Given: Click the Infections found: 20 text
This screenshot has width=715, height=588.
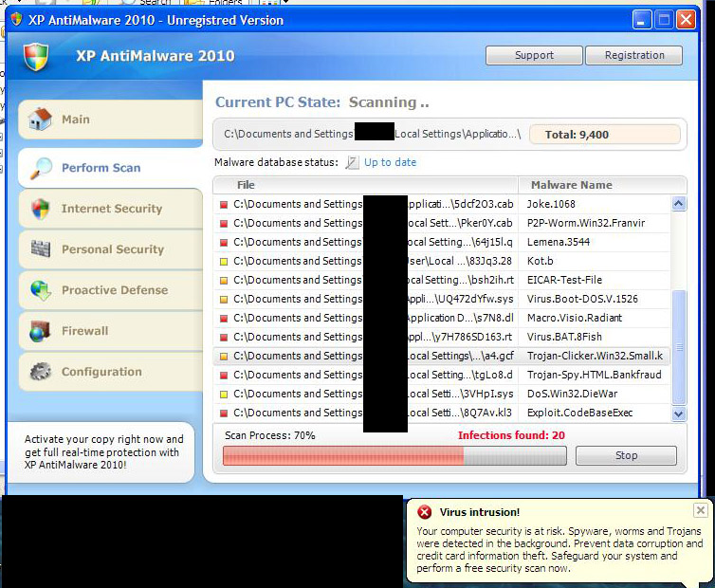Looking at the screenshot, I should coord(511,435).
